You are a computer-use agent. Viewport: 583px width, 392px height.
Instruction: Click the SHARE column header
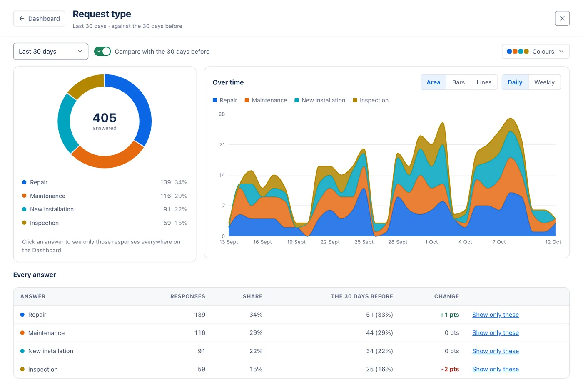tap(253, 296)
